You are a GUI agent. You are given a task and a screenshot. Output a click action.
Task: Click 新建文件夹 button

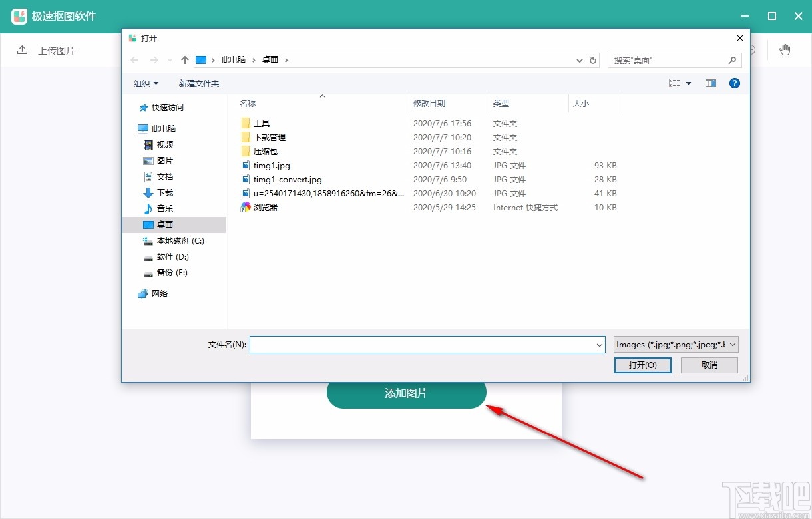click(x=198, y=83)
